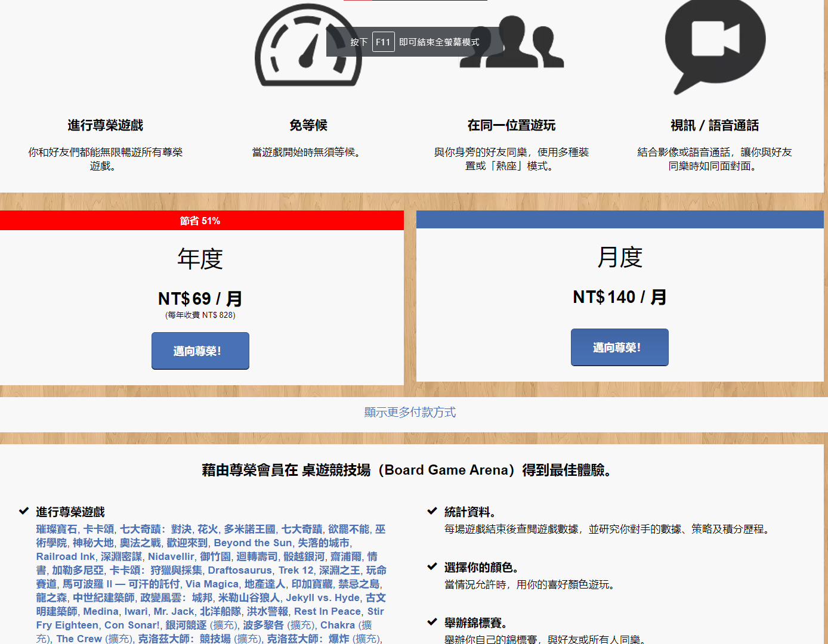Open the Mr. Jack game link
The image size is (828, 644).
click(174, 611)
